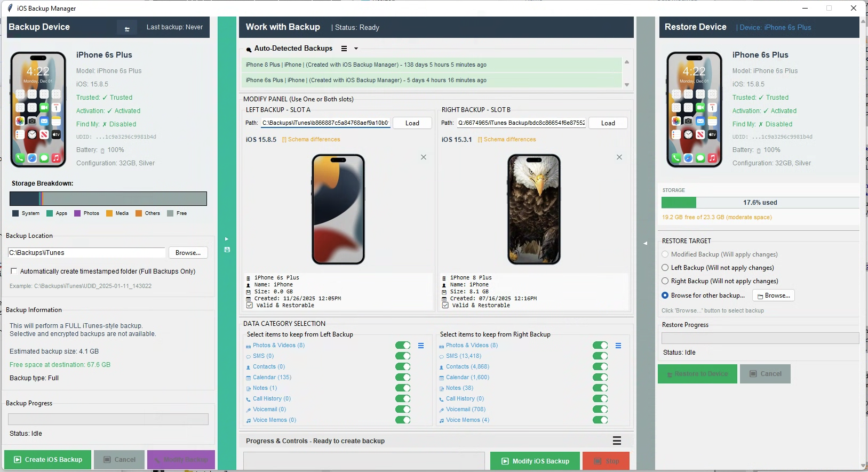Image resolution: width=868 pixels, height=472 pixels.
Task: Click the search icon beside Auto-Detected Backups
Action: coord(249,49)
